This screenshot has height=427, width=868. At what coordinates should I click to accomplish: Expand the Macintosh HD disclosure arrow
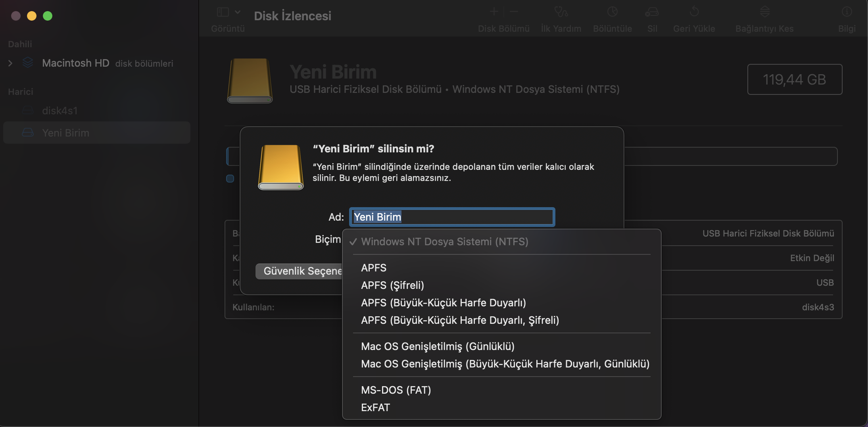point(10,63)
